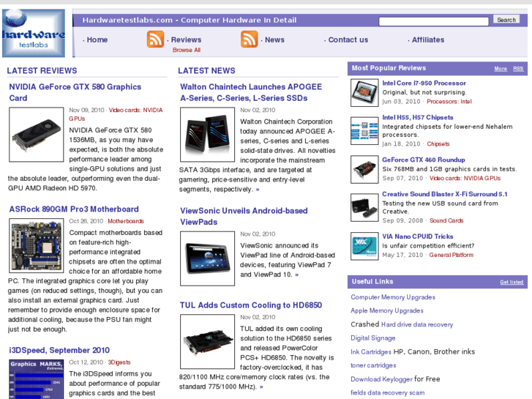
Task: Open Creative Sound Blaster X-Fi Surround 5.1 review
Action: pyautogui.click(x=445, y=194)
